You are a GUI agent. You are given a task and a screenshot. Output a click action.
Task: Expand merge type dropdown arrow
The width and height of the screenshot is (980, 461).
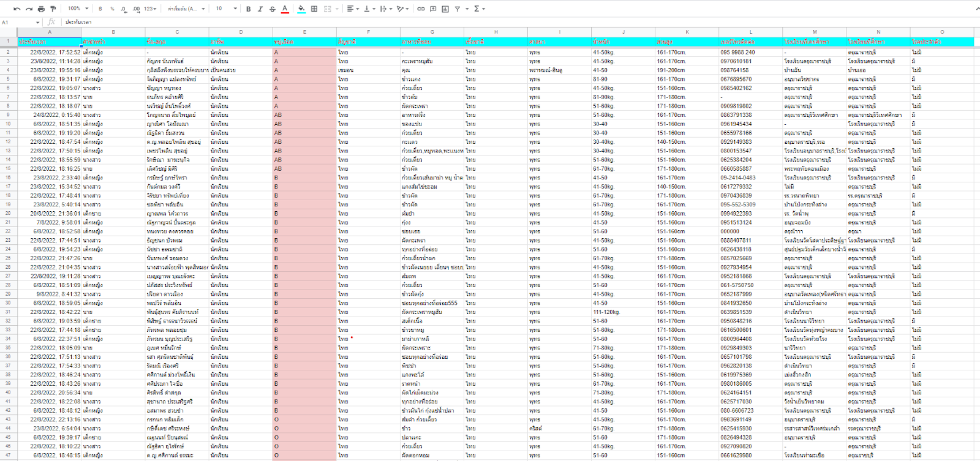click(336, 9)
